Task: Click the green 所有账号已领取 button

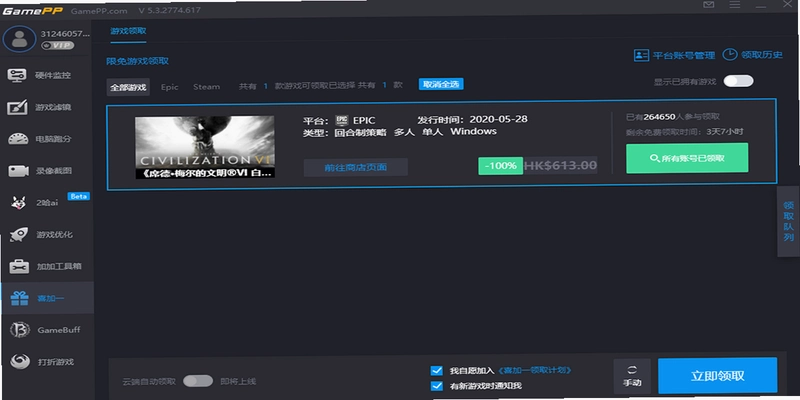Action: coord(687,158)
